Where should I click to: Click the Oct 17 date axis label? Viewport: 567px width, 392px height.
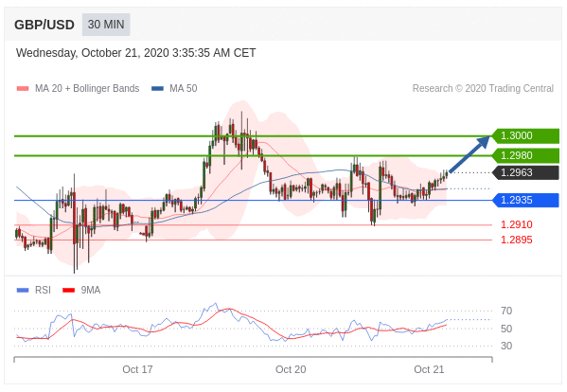click(137, 369)
